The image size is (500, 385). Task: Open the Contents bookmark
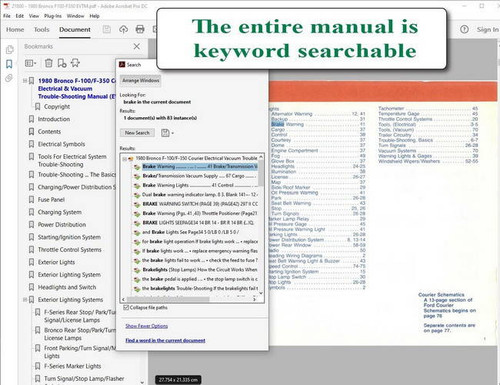(49, 132)
